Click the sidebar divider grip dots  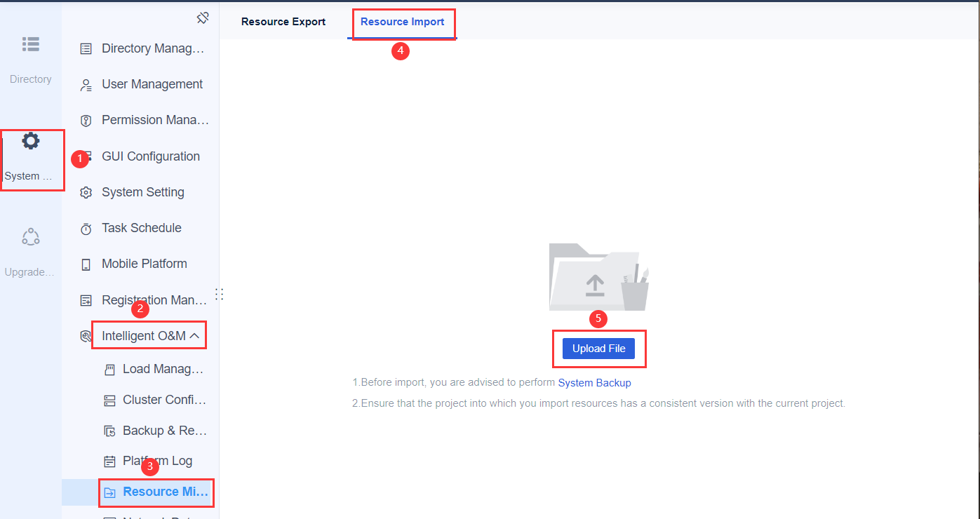[219, 295]
